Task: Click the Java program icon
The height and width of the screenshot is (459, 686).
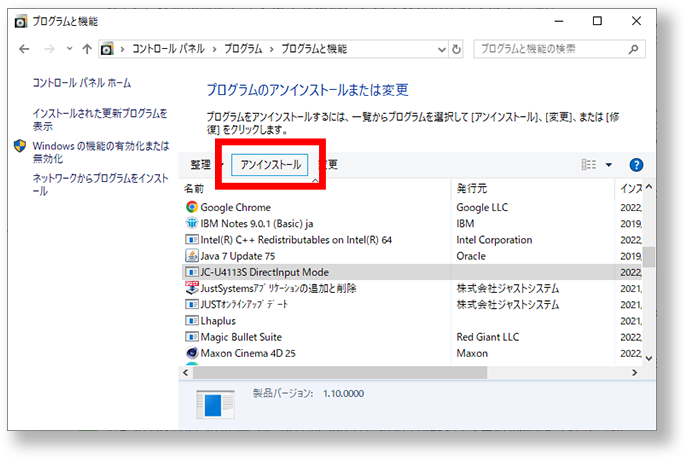Action: 192,255
